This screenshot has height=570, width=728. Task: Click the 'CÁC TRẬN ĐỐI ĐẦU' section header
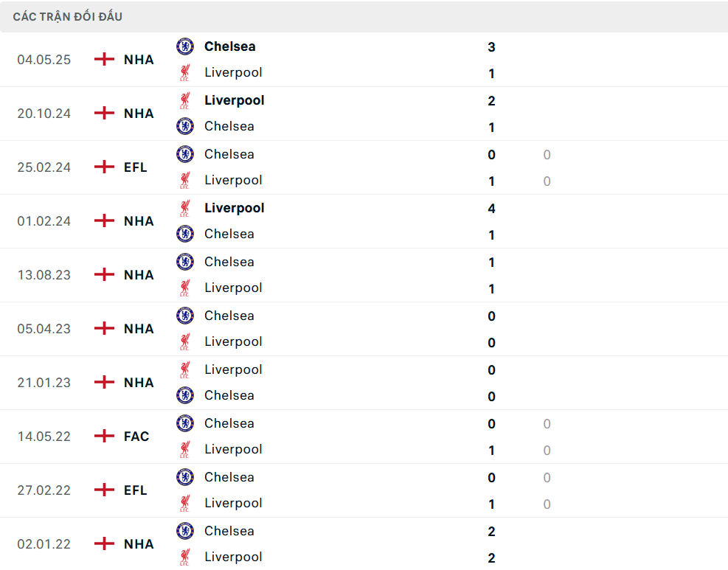(x=68, y=17)
